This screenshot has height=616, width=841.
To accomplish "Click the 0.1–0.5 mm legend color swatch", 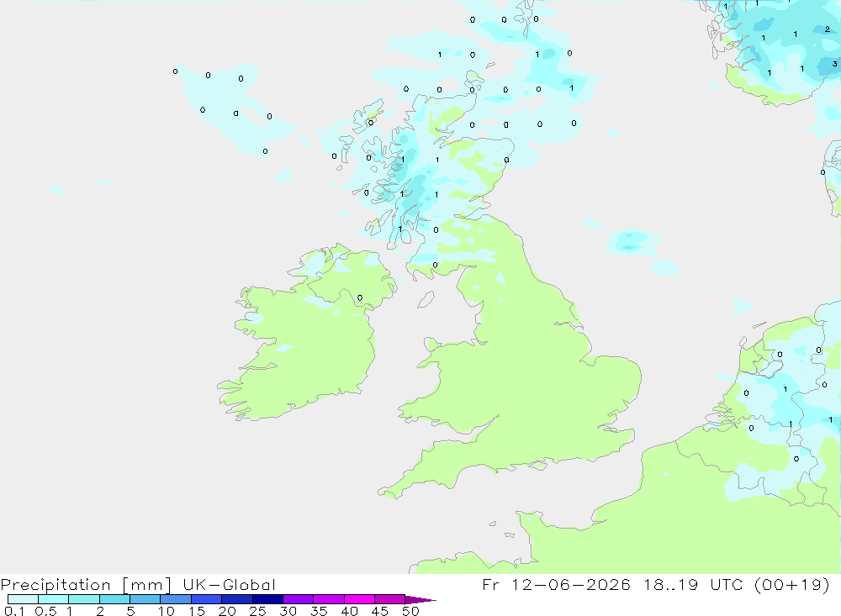I will pos(23,599).
